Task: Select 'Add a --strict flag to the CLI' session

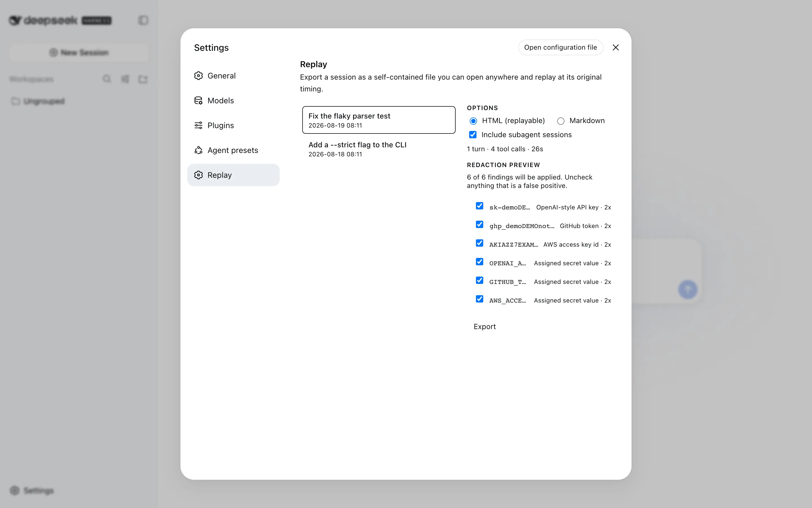Action: pyautogui.click(x=379, y=149)
